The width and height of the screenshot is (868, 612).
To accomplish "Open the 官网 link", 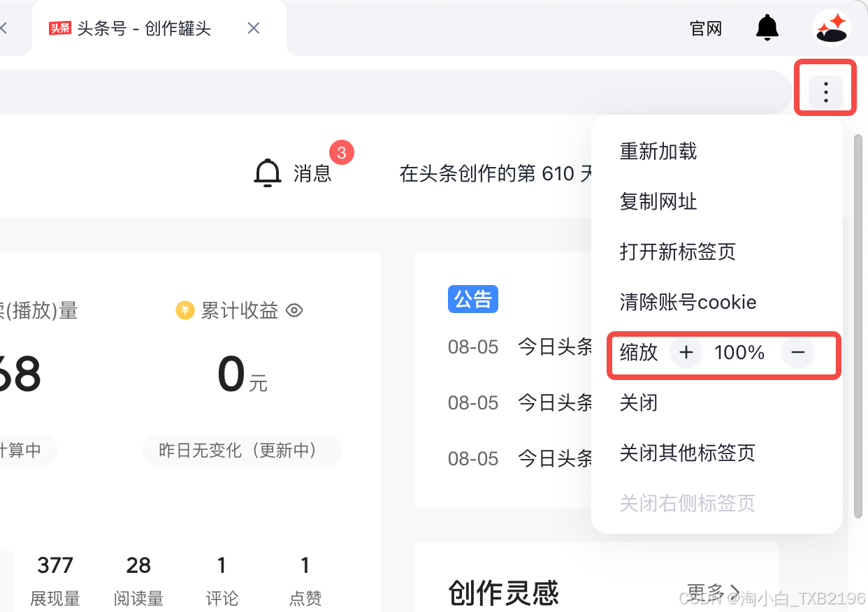I will [x=705, y=29].
